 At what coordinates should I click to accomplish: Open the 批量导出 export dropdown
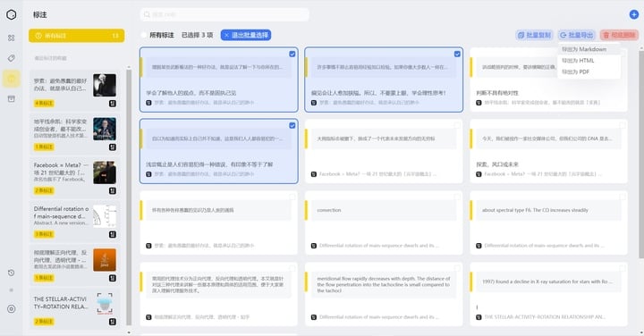[x=577, y=35]
